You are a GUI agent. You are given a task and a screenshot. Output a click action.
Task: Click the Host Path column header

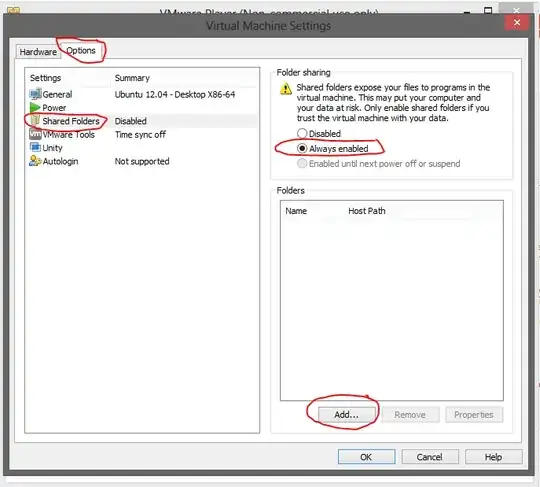click(367, 211)
